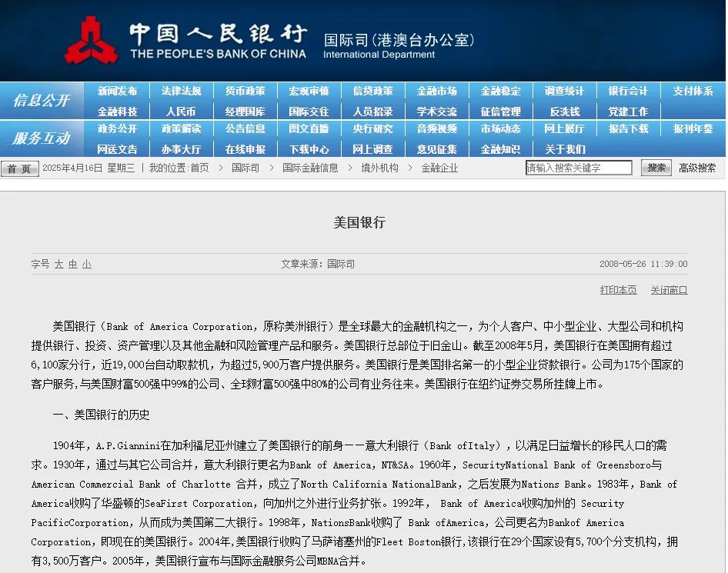Viewport: 728px width, 573px height.
Task: Follow the 首页 breadcrumb after 我的位置
Action: [x=199, y=168]
